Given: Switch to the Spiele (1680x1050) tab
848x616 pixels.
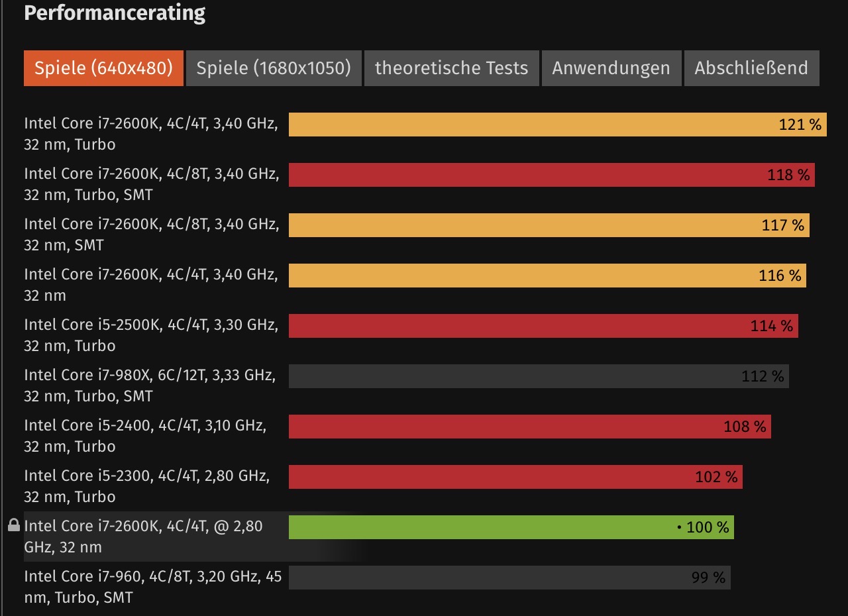Looking at the screenshot, I should point(274,68).
